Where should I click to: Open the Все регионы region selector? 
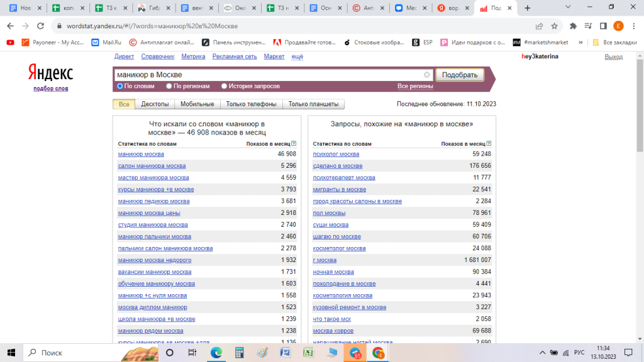415,86
